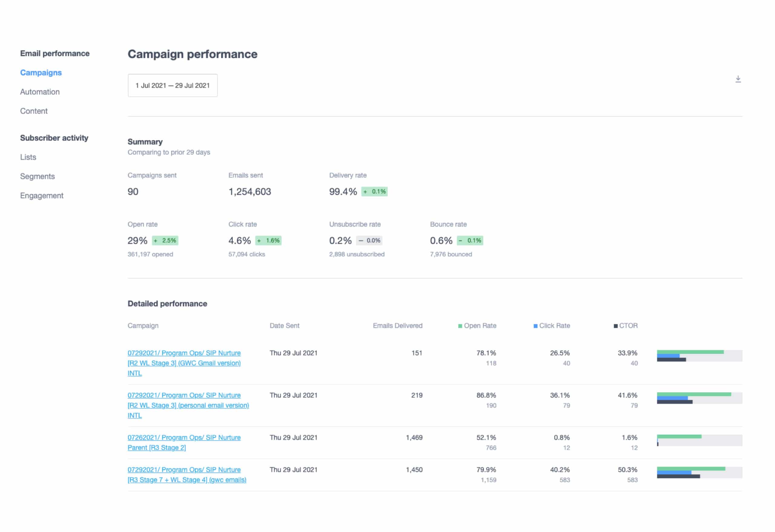Image resolution: width=775 pixels, height=532 pixels.
Task: Click the blue Click Rate legend square
Action: [x=535, y=326]
